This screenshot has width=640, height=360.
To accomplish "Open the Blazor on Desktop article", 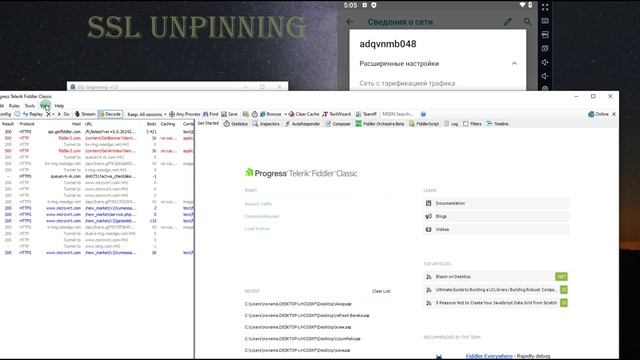I will (x=496, y=277).
